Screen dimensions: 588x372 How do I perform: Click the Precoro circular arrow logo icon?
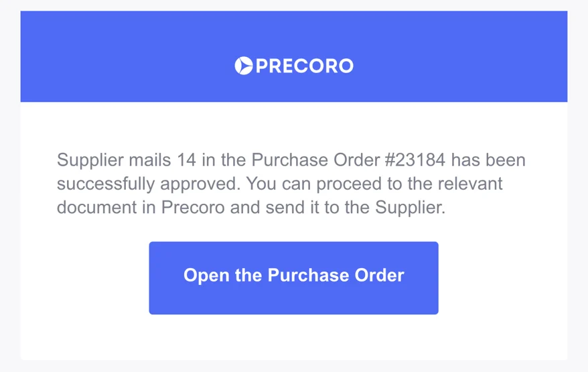click(244, 66)
